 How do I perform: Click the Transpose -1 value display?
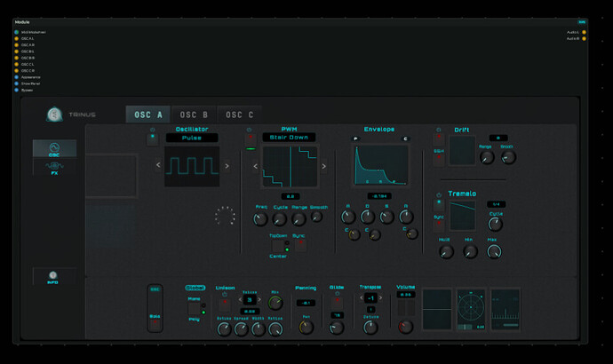click(370, 298)
